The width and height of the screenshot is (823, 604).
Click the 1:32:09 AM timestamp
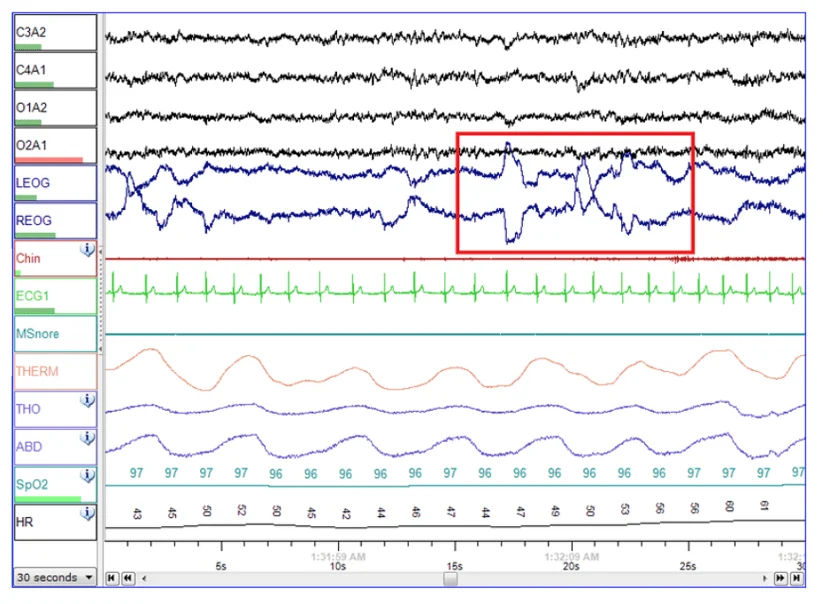click(x=572, y=557)
